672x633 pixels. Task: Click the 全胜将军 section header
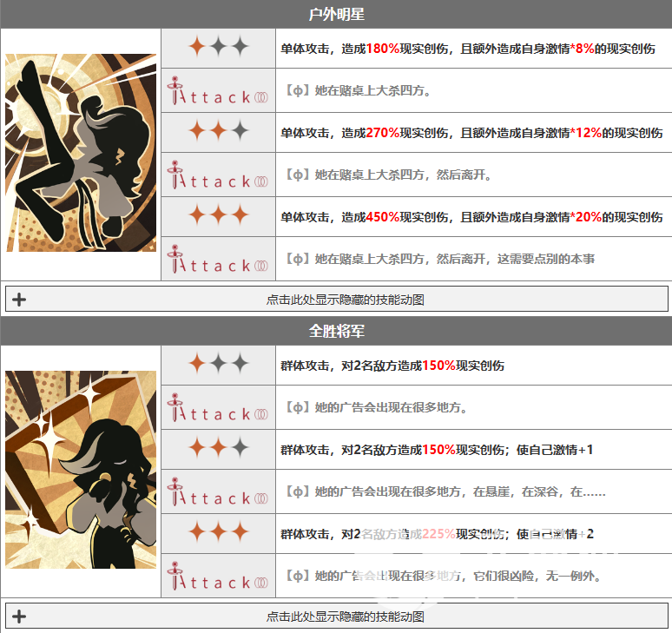click(x=336, y=331)
